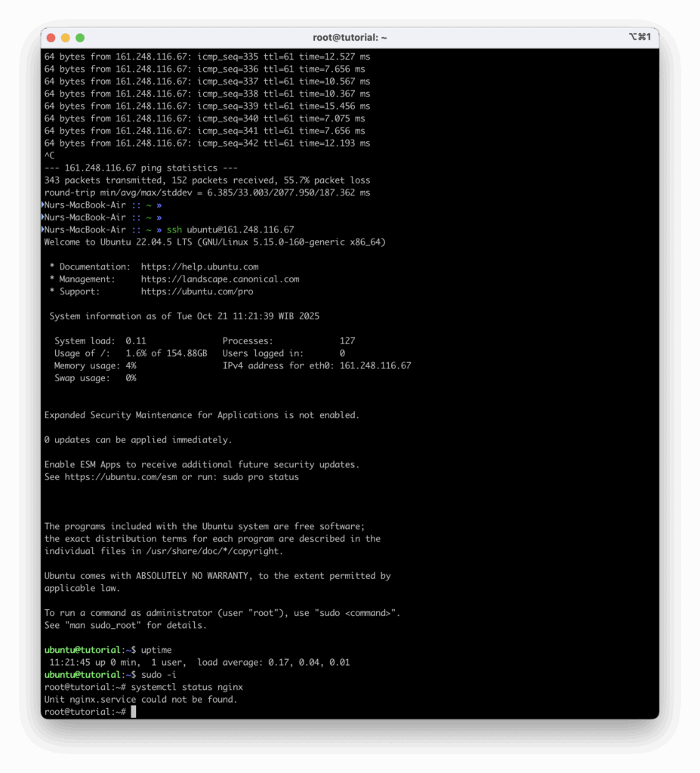Screen dimensions: 700x773
Task: Open the https://landscape.canonical.com management link
Action: 220,279
